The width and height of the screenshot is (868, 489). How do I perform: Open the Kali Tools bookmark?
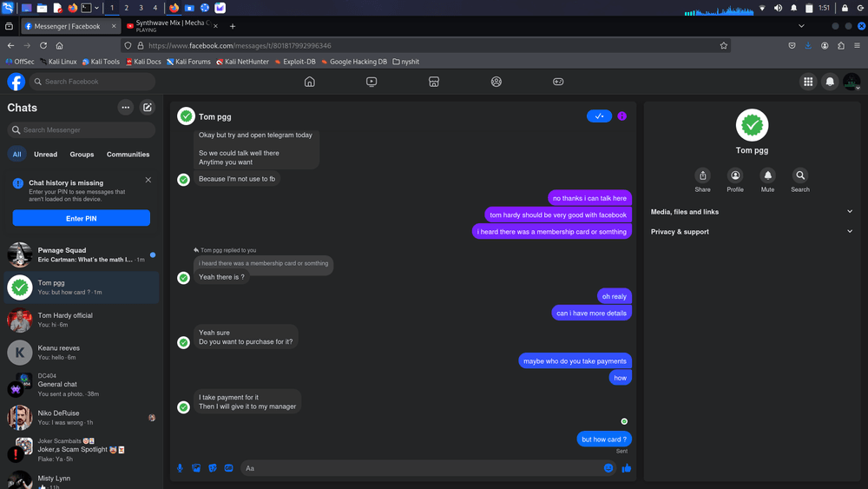(x=101, y=62)
